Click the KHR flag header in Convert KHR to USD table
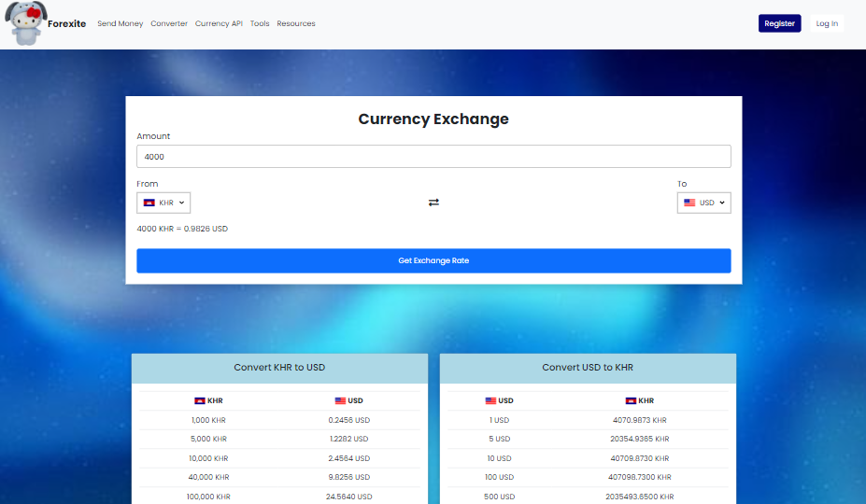 coord(200,400)
